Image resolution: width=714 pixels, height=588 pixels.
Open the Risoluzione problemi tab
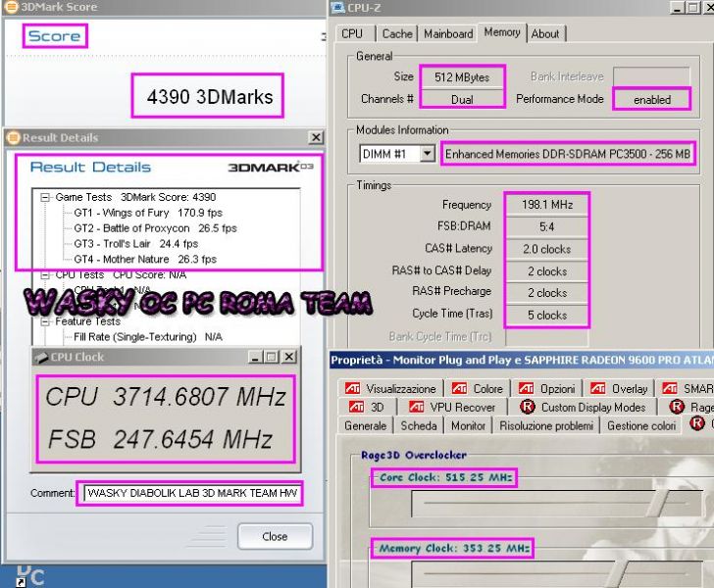(x=546, y=426)
